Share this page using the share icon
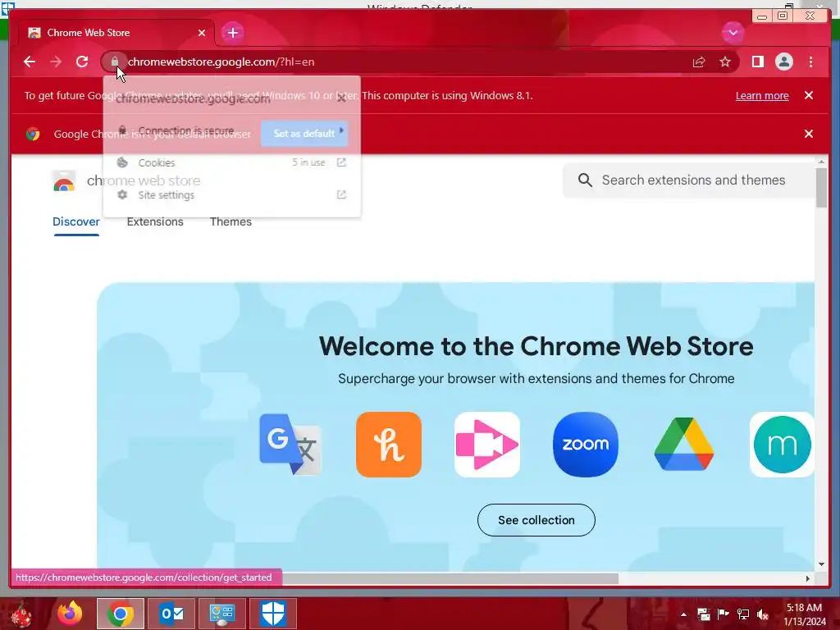Image resolution: width=840 pixels, height=630 pixels. (x=699, y=62)
